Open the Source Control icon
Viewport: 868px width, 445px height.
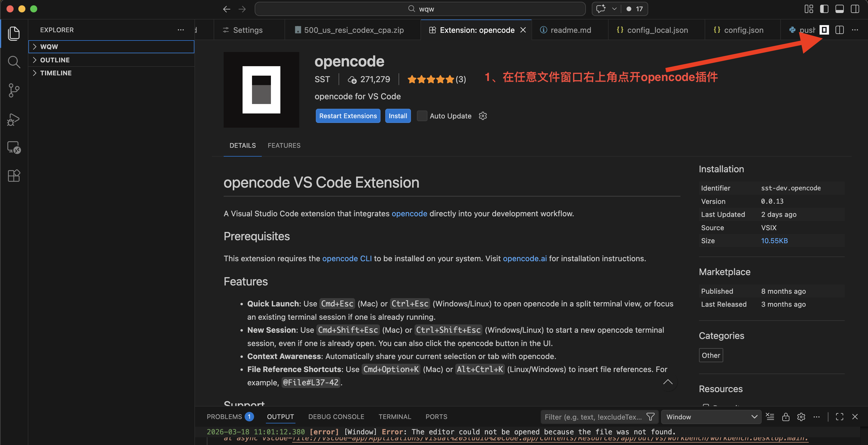(x=14, y=90)
